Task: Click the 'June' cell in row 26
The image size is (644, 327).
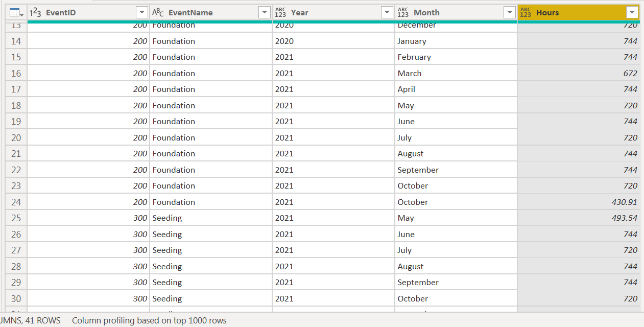Action: point(456,234)
